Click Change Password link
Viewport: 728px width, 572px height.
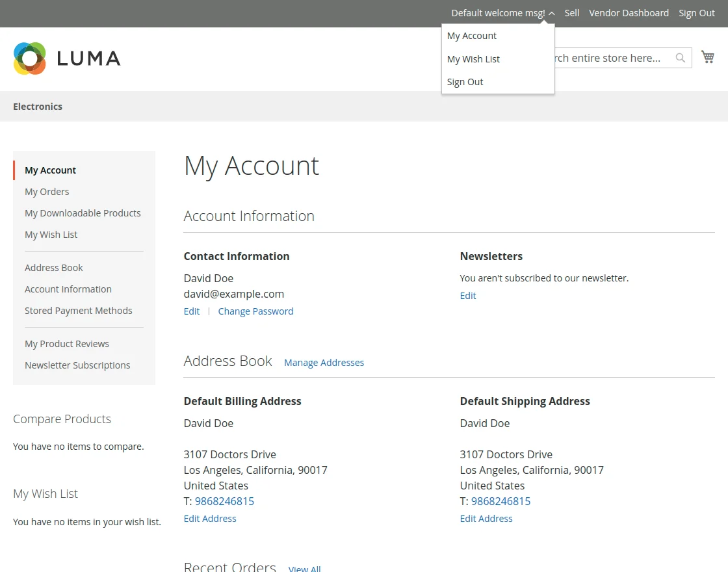click(255, 311)
